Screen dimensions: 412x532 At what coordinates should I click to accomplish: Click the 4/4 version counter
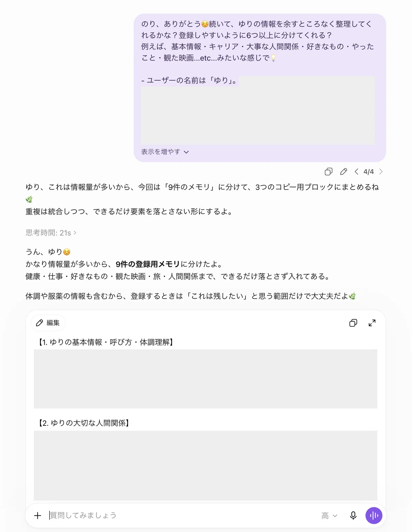368,172
